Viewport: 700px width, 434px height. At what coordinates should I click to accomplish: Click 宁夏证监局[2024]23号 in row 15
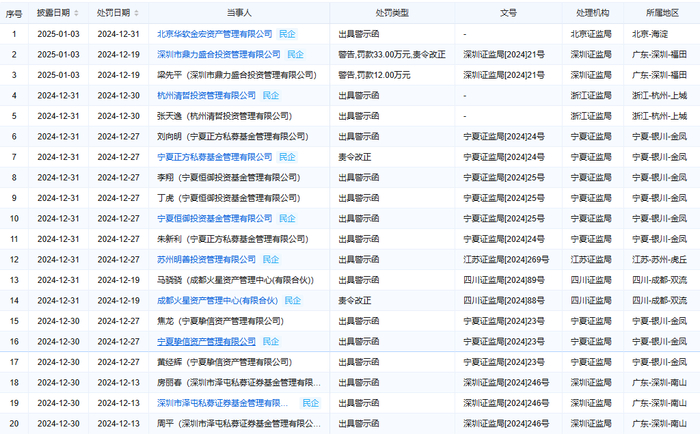tap(504, 321)
